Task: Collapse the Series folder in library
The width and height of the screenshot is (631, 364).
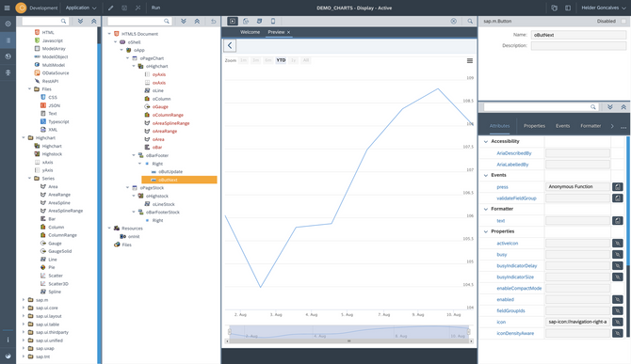Action: click(x=29, y=178)
